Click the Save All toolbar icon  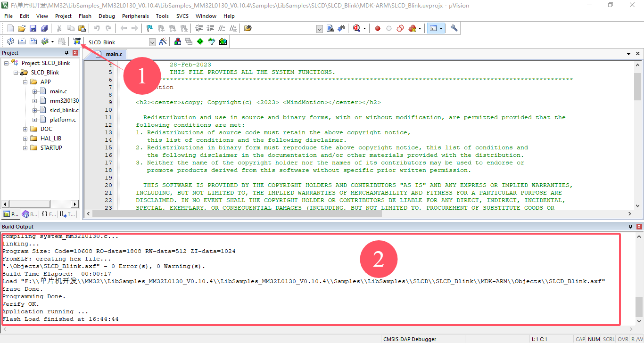[43, 28]
